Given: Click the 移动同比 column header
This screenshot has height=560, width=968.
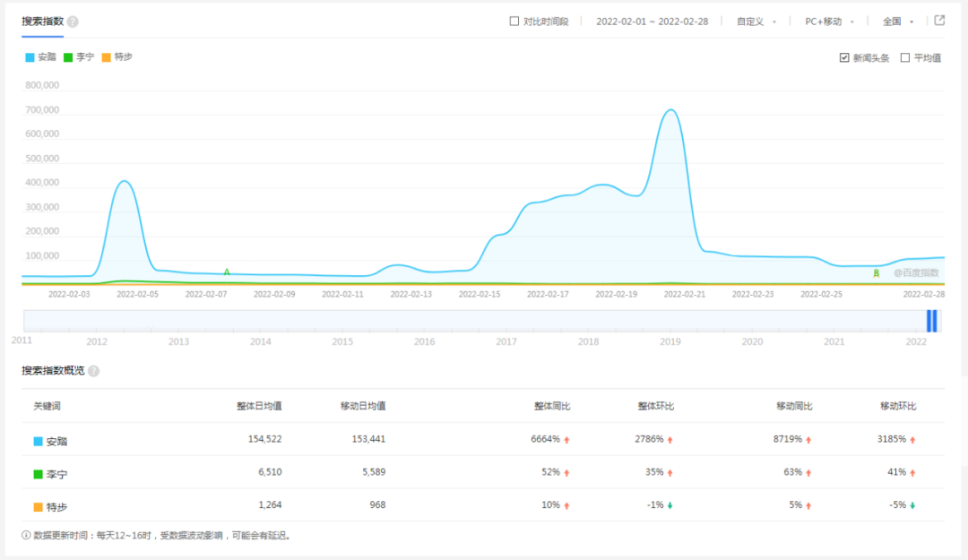Looking at the screenshot, I should (794, 406).
